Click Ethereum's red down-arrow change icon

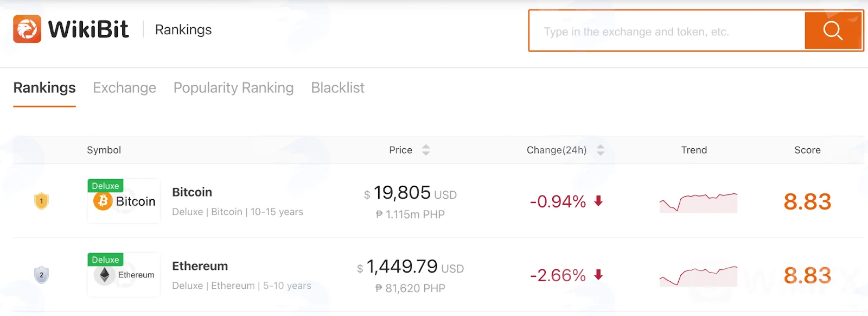coord(598,275)
